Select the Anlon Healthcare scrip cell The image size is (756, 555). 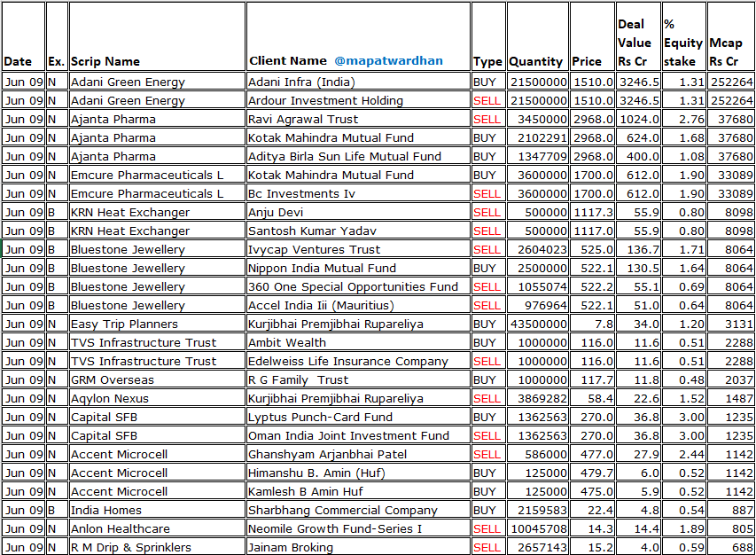pyautogui.click(x=157, y=529)
